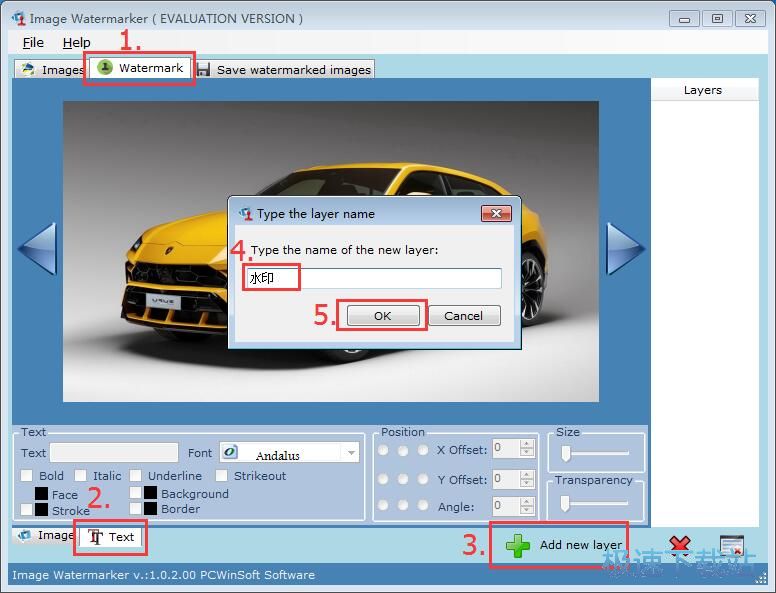Increase the X Offset spinner value

tap(528, 444)
